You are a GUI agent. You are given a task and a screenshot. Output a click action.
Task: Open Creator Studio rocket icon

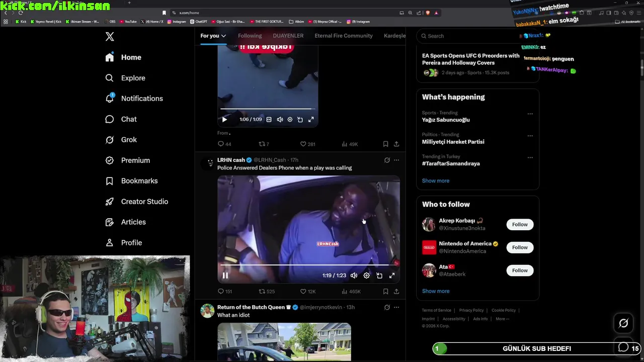click(x=110, y=202)
